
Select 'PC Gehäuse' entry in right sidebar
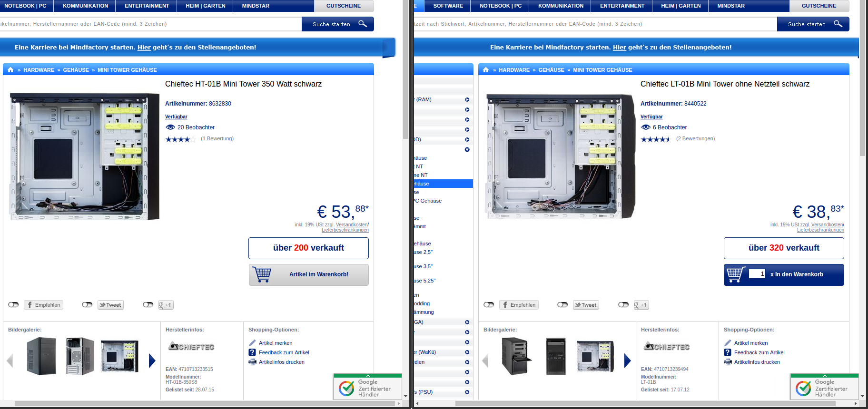click(428, 201)
